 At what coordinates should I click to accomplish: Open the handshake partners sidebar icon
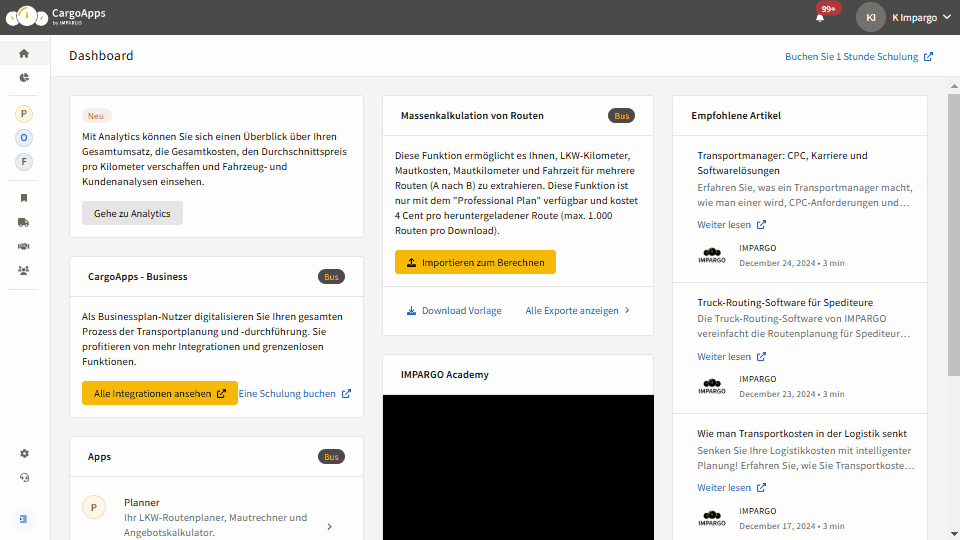tap(24, 246)
